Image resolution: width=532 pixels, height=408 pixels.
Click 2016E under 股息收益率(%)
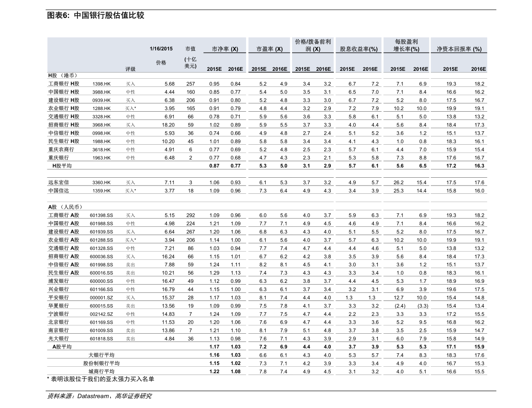coord(370,69)
